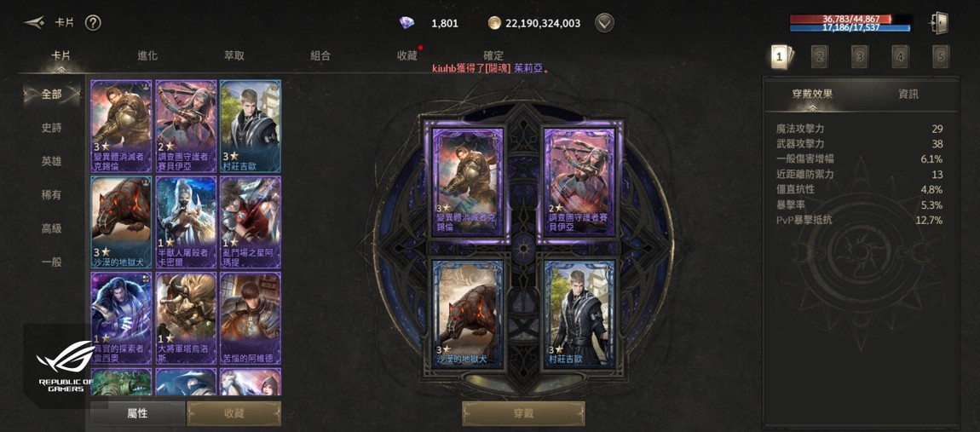The width and height of the screenshot is (980, 432).
Task: Click the exit door icon
Action: [x=939, y=23]
